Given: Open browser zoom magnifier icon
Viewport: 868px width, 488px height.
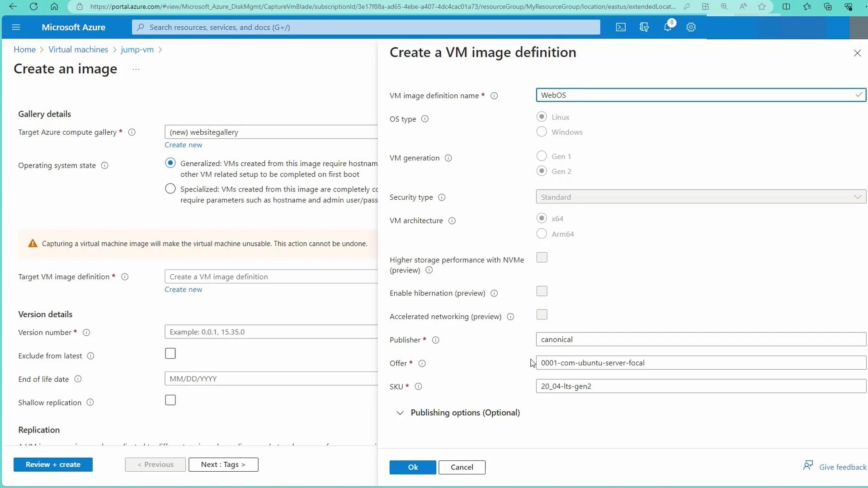Looking at the screenshot, I should click(724, 6).
